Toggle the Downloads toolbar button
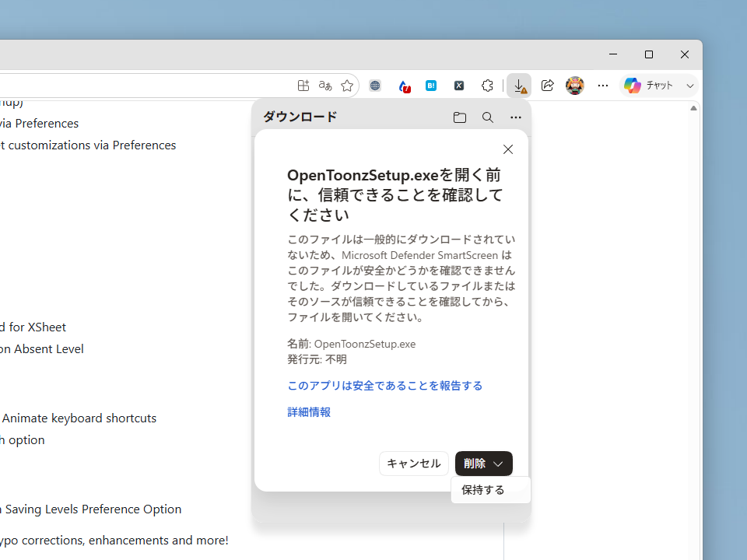 click(x=519, y=86)
